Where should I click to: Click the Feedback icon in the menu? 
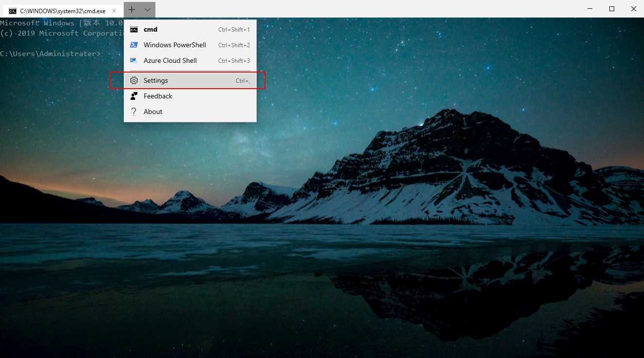click(133, 96)
